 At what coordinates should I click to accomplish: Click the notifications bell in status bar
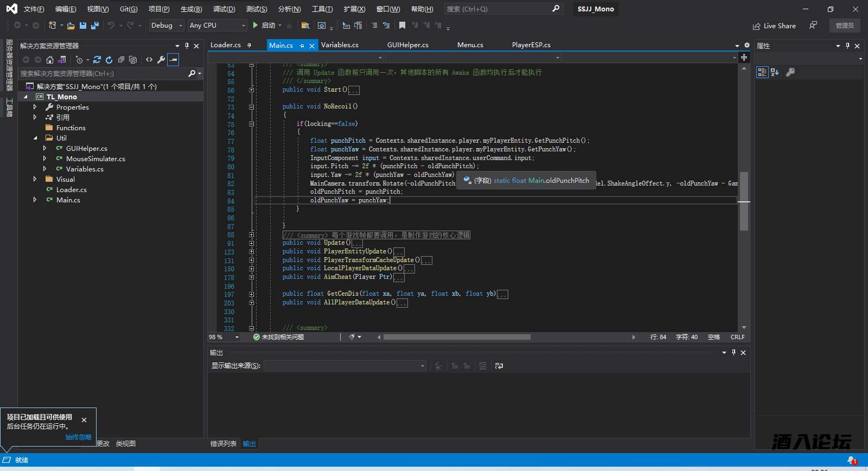[x=852, y=460]
